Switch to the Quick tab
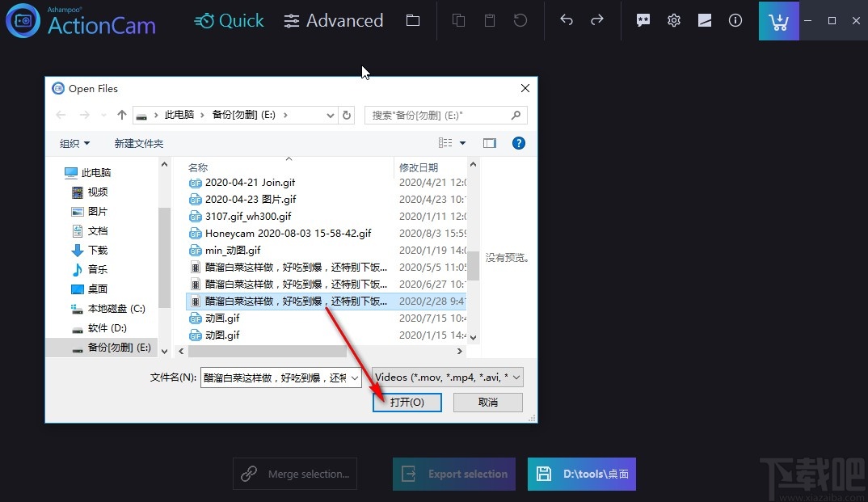Image resolution: width=868 pixels, height=502 pixels. pyautogui.click(x=229, y=20)
